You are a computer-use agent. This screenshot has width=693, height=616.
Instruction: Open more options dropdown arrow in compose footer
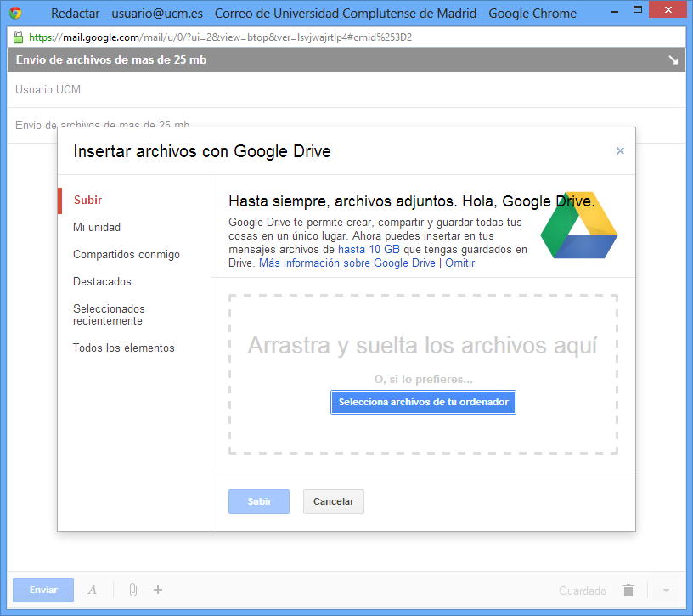point(666,591)
